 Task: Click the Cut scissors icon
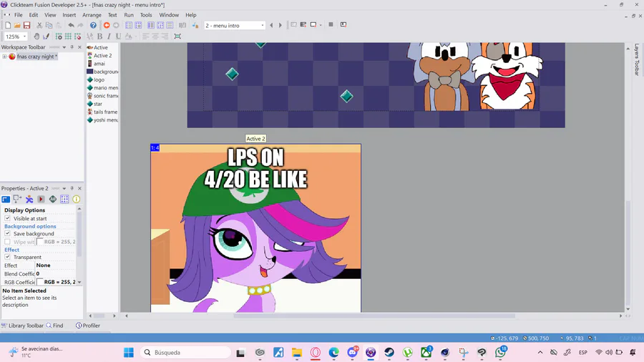click(x=39, y=26)
